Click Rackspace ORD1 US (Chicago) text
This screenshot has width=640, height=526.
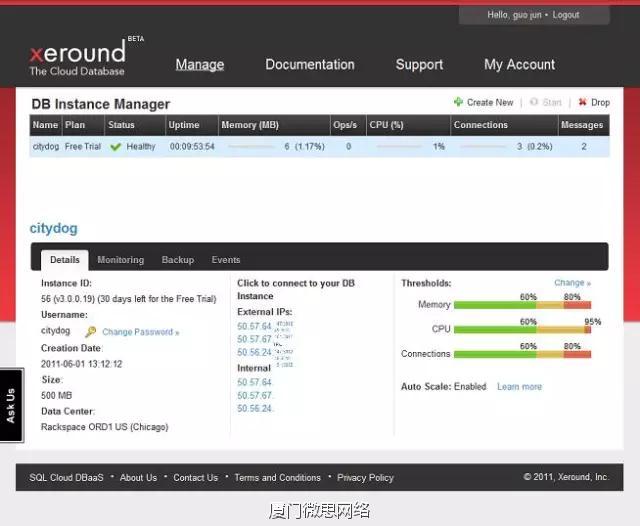tap(104, 427)
